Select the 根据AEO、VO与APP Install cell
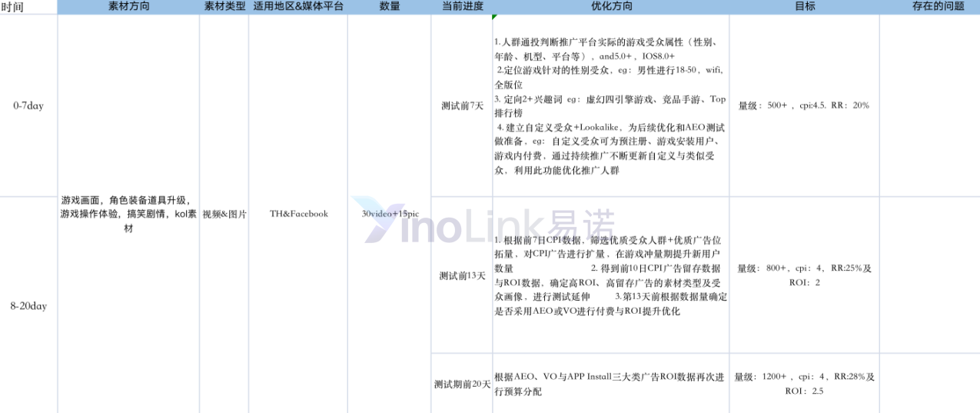980x413 pixels. pos(610,384)
